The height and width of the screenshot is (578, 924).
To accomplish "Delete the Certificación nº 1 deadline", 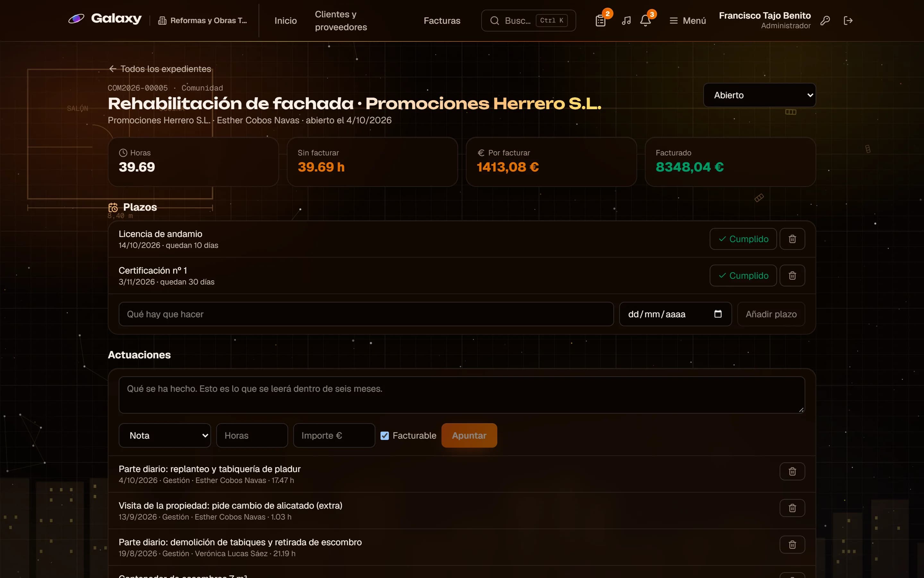I will (792, 276).
